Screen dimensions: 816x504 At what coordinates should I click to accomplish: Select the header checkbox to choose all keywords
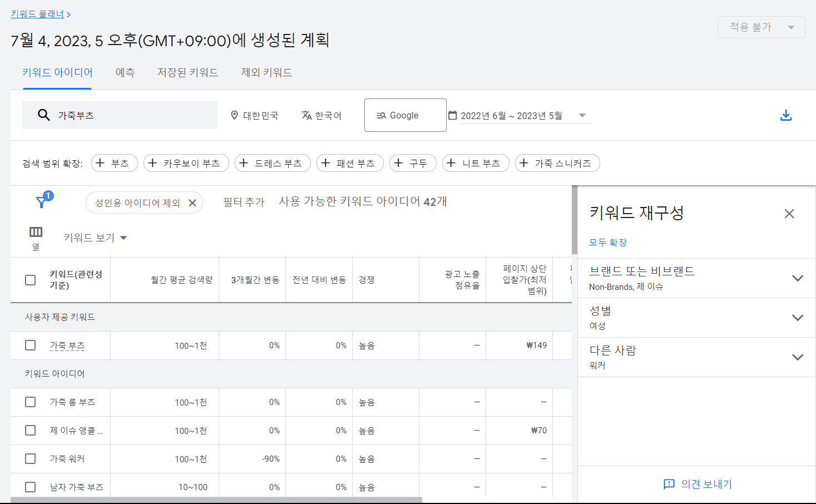point(31,280)
